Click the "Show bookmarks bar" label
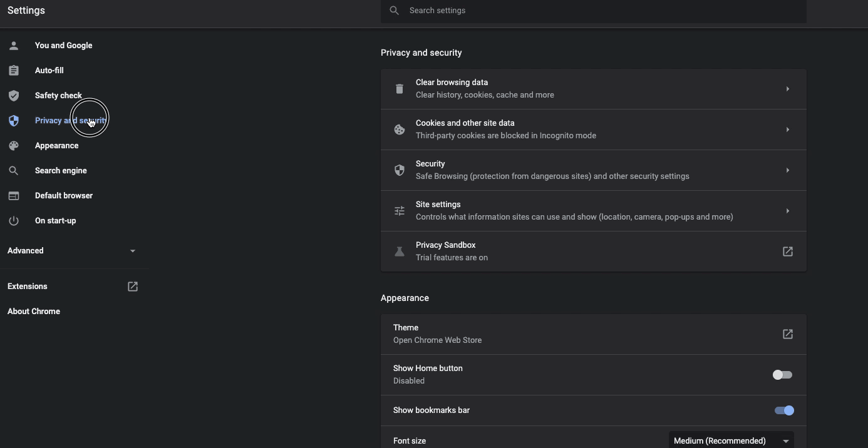Image resolution: width=868 pixels, height=448 pixels. tap(431, 410)
